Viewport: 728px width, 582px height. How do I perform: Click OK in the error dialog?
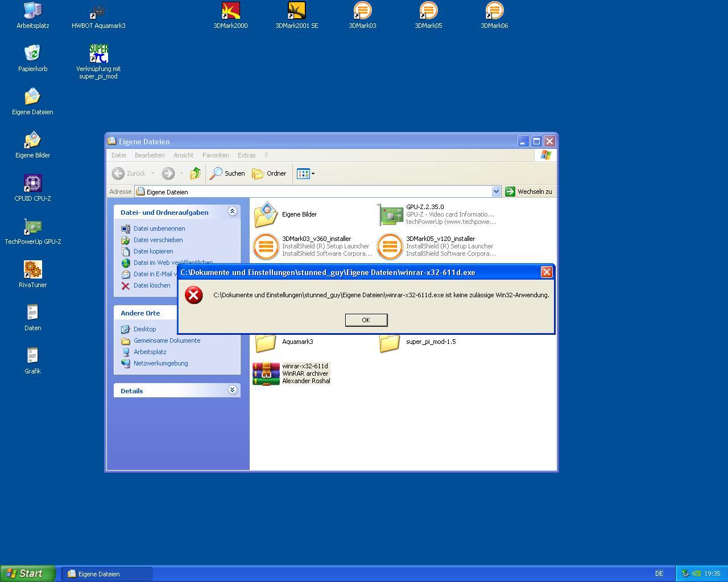(366, 320)
